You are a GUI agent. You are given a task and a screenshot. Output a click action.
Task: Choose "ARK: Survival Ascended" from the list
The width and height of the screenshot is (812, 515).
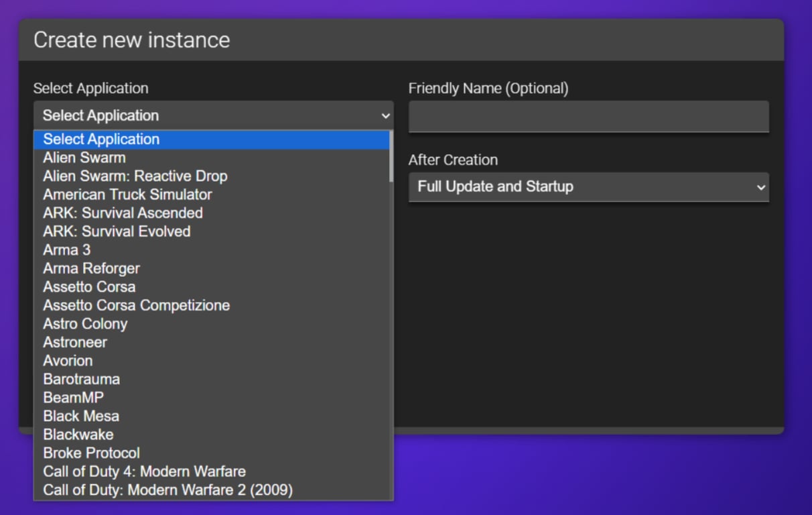pyautogui.click(x=123, y=213)
